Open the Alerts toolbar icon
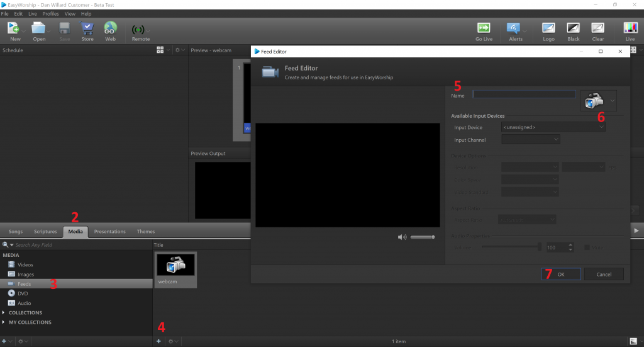The image size is (644, 347). 513,28
